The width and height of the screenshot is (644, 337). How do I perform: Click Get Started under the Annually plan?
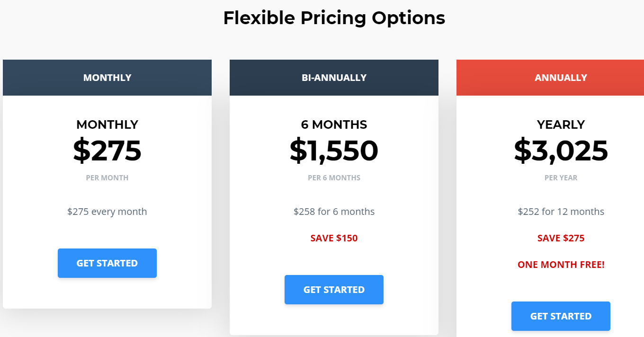561,316
